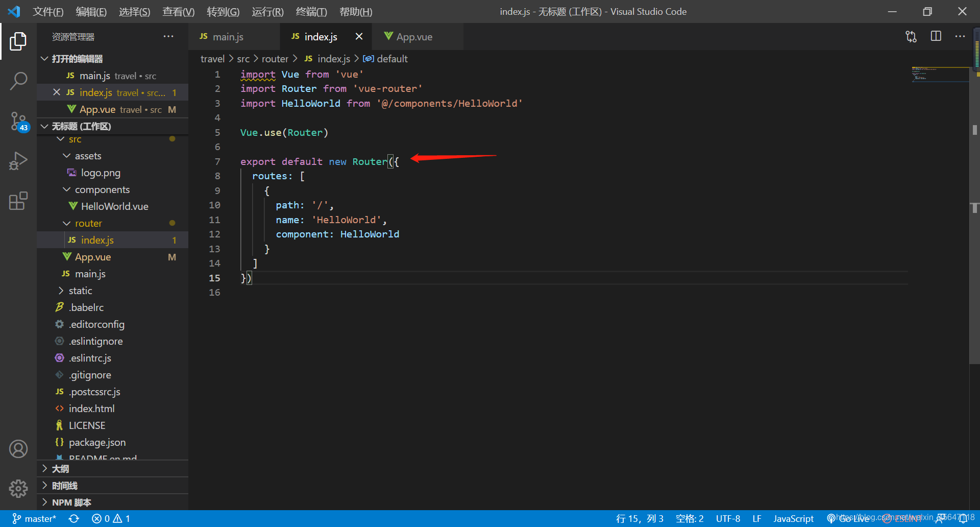Open the 运行(R) menu
980x527 pixels.
[267, 11]
